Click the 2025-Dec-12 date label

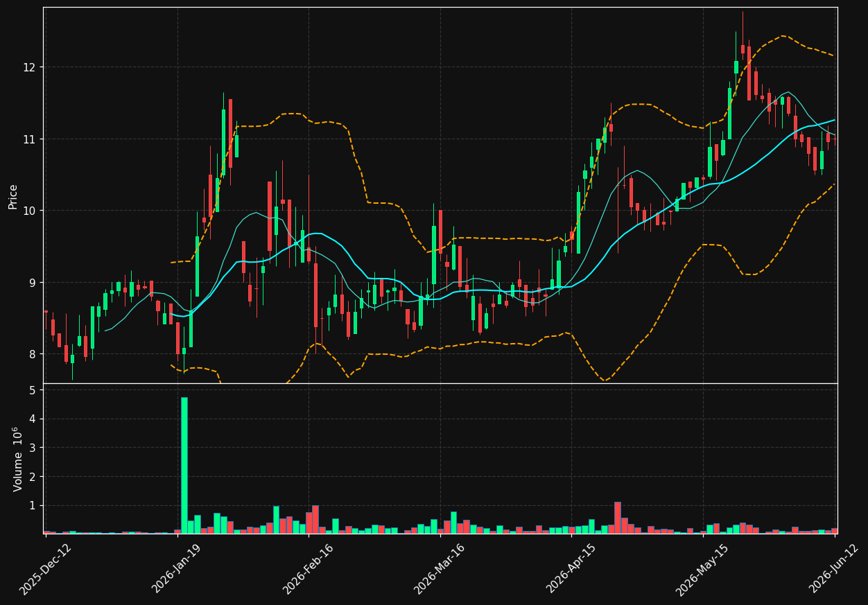46,568
